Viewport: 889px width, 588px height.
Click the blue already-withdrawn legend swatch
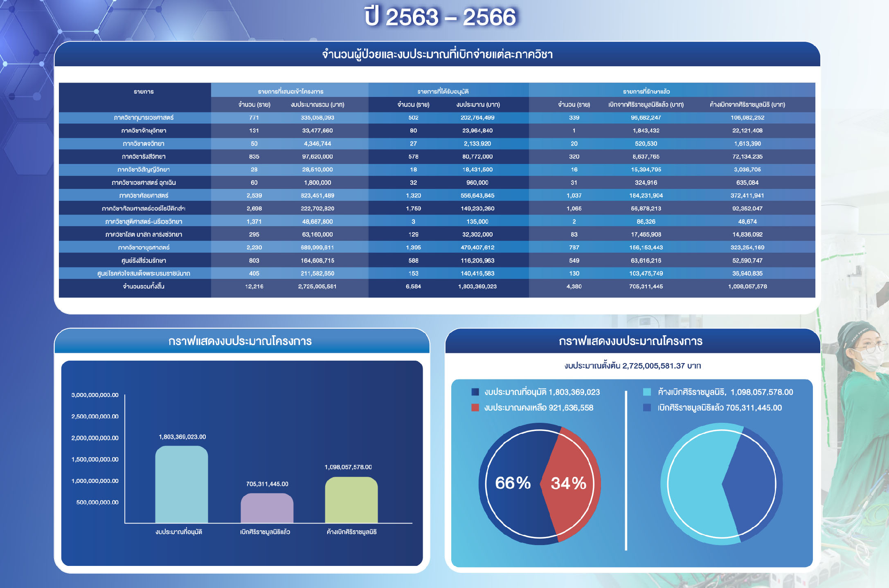647,408
